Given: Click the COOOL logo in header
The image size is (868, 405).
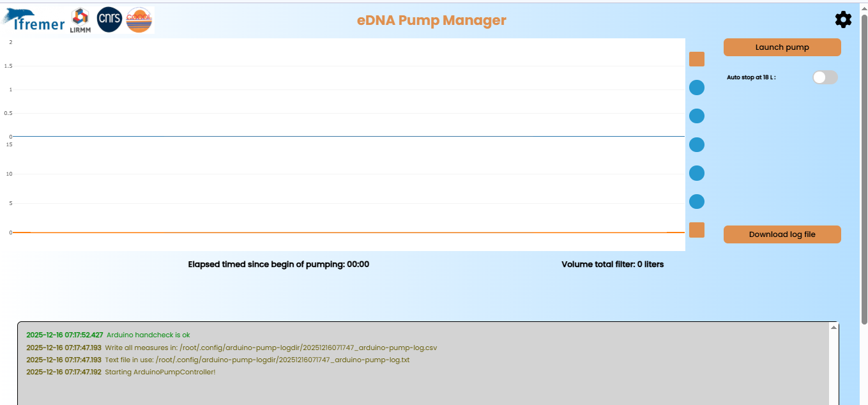Looking at the screenshot, I should pos(139,20).
